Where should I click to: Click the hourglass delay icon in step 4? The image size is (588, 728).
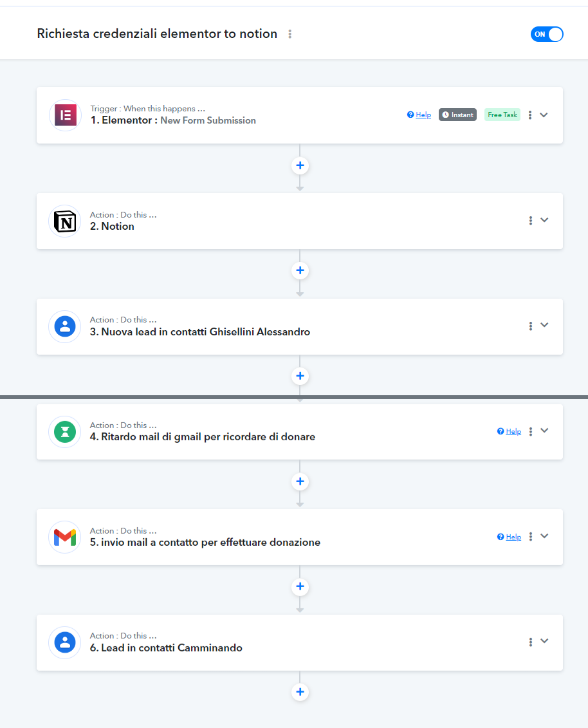(x=65, y=432)
